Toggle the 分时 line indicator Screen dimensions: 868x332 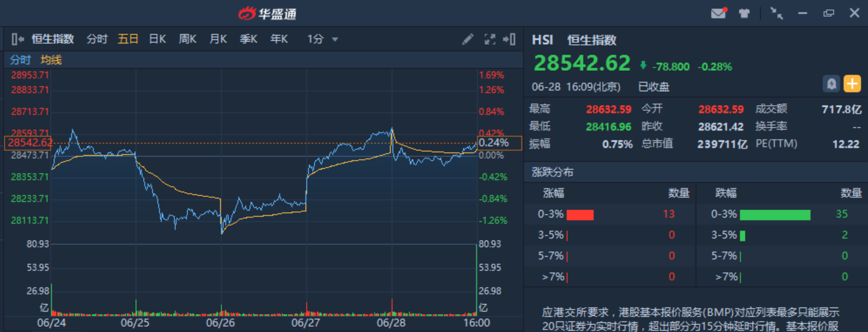click(x=20, y=60)
